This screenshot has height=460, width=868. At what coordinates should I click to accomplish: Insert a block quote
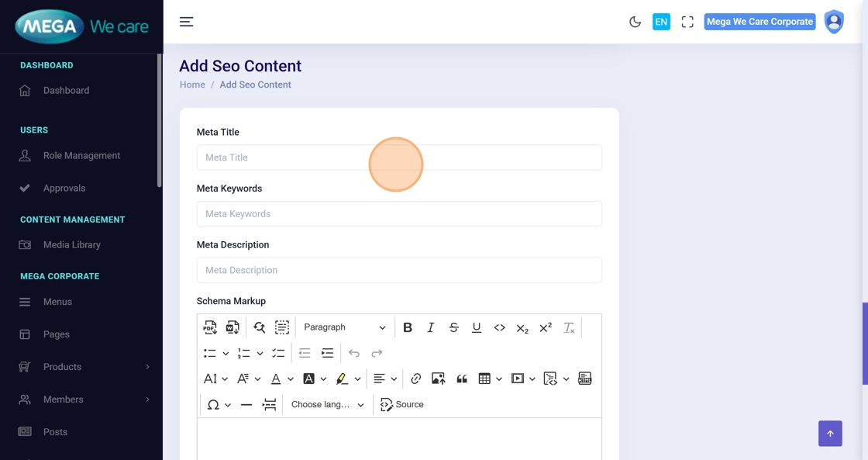pyautogui.click(x=462, y=379)
